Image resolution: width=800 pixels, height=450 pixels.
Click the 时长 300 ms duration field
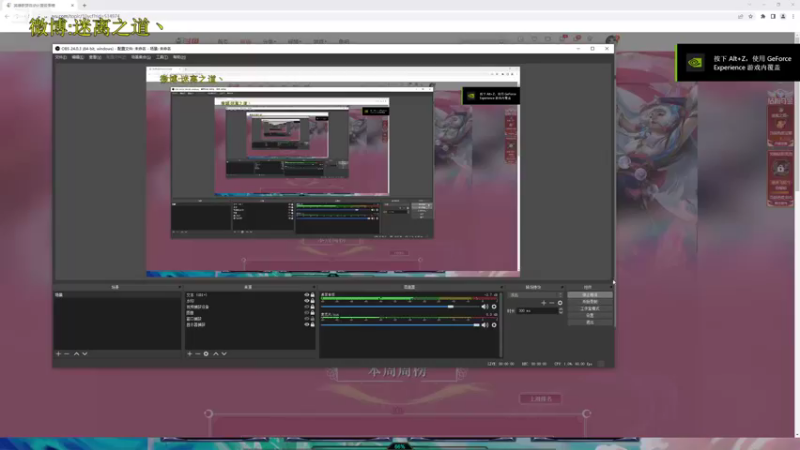coord(537,311)
